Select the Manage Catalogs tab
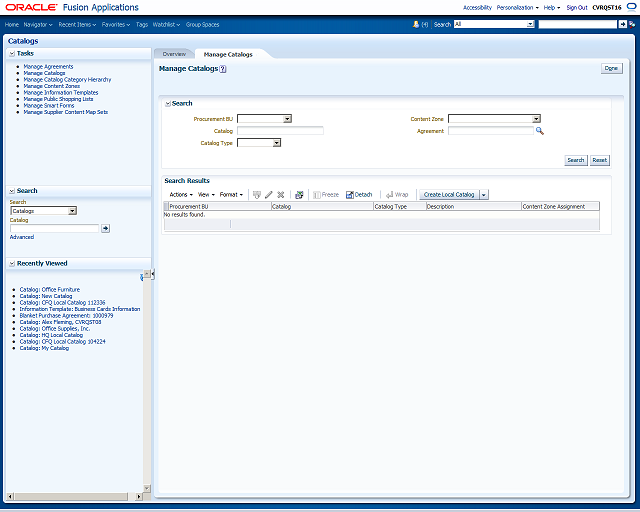 tap(228, 55)
